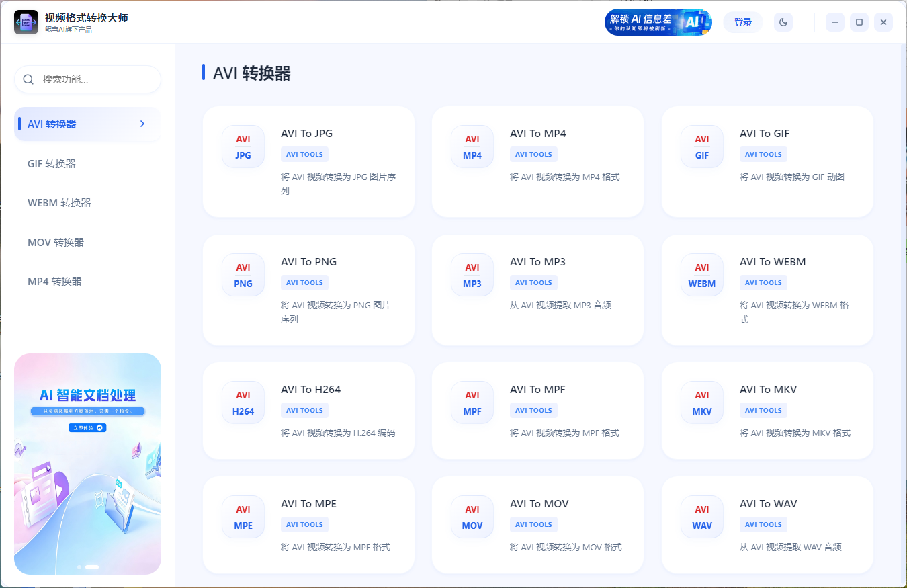Click the app logo in the title bar
The image size is (907, 588).
[26, 22]
